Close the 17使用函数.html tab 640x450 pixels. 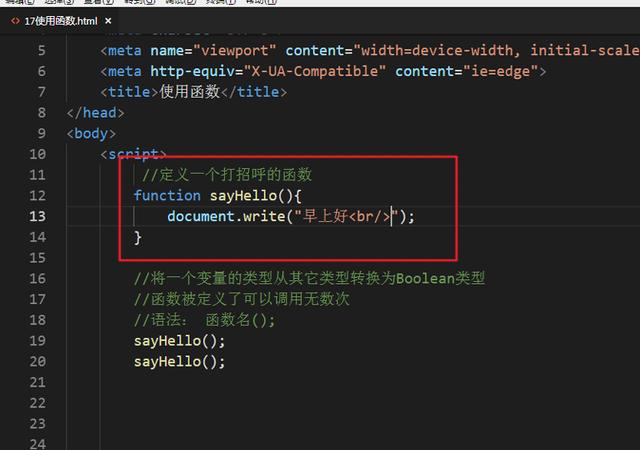(108, 20)
